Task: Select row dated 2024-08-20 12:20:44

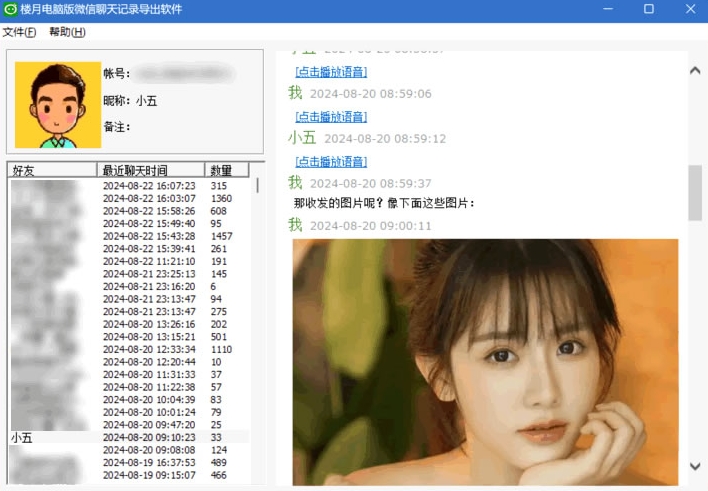Action: point(129,362)
